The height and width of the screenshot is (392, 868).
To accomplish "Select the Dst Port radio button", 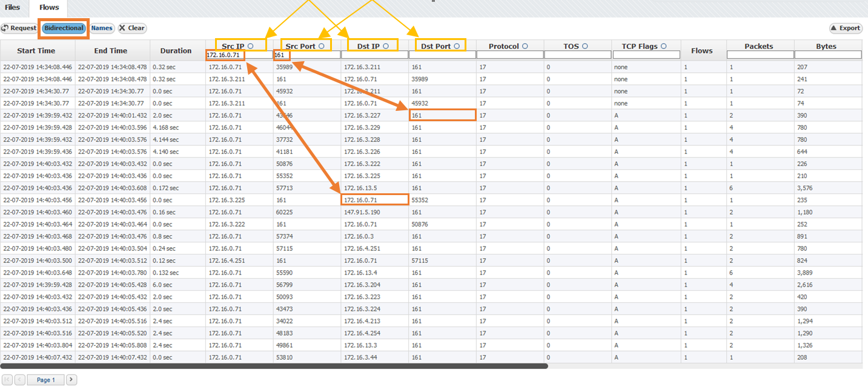I will point(456,46).
